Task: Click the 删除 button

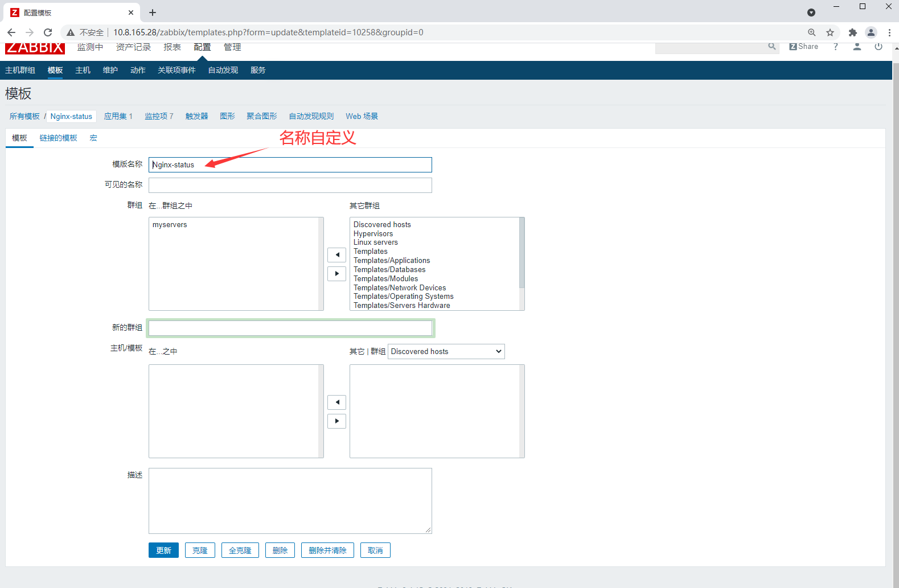Action: pyautogui.click(x=280, y=550)
